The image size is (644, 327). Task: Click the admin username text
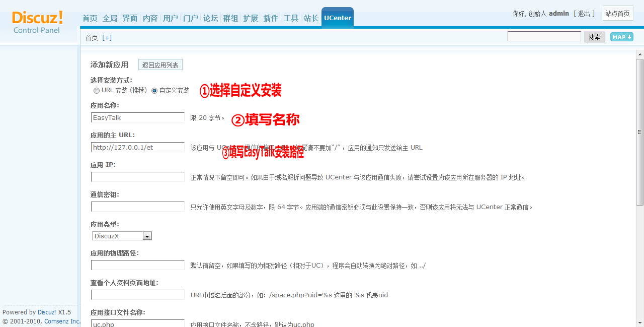coord(559,14)
